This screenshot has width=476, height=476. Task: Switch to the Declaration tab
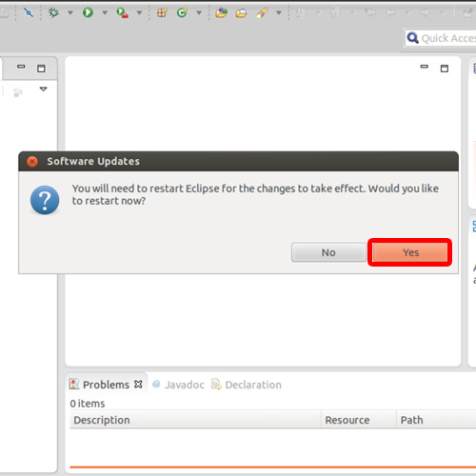pos(247,385)
